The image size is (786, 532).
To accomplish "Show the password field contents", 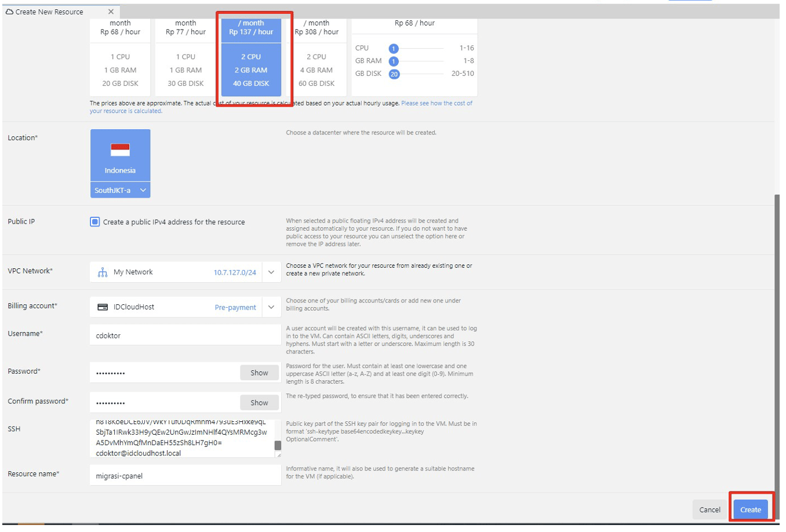I will tap(259, 372).
